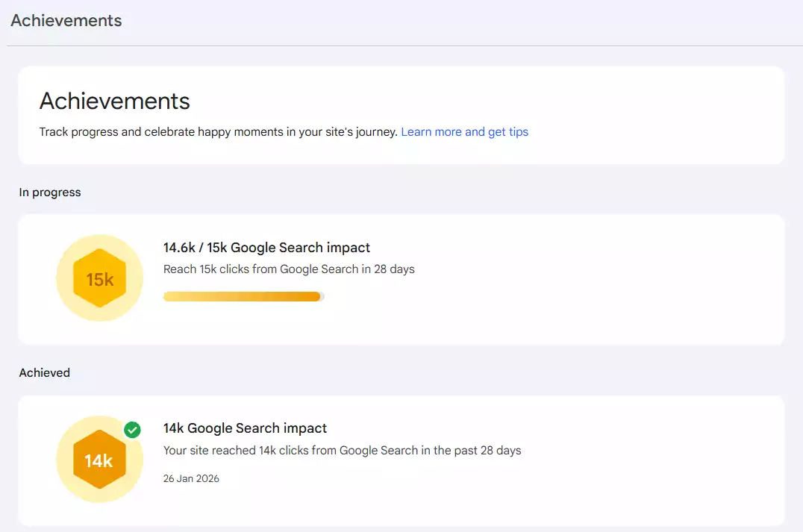Select the in-progress 15k achievement card
803x532 pixels.
pyautogui.click(x=401, y=280)
